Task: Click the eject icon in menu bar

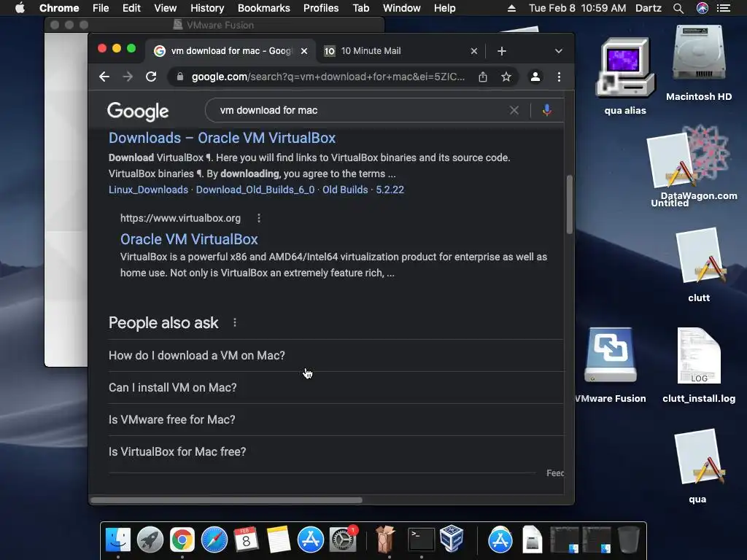Action: pyautogui.click(x=511, y=8)
